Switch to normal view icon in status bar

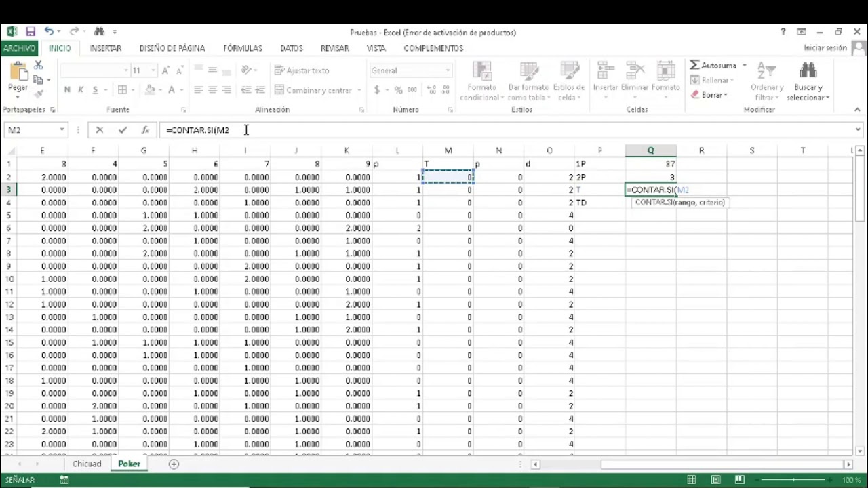click(x=691, y=480)
